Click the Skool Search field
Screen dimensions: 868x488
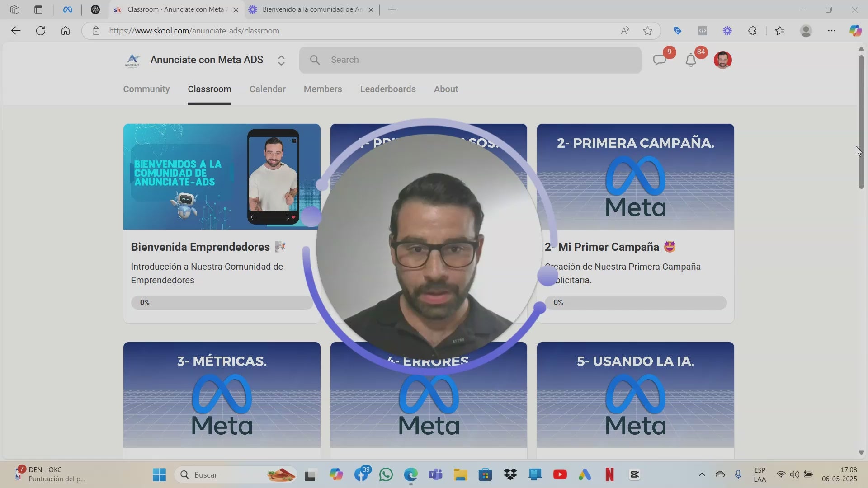(x=470, y=60)
